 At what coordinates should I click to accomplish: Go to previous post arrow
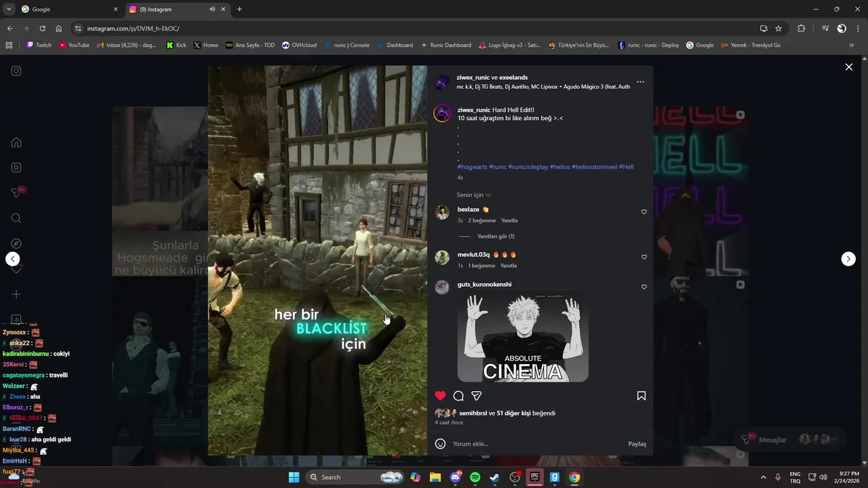tap(12, 259)
